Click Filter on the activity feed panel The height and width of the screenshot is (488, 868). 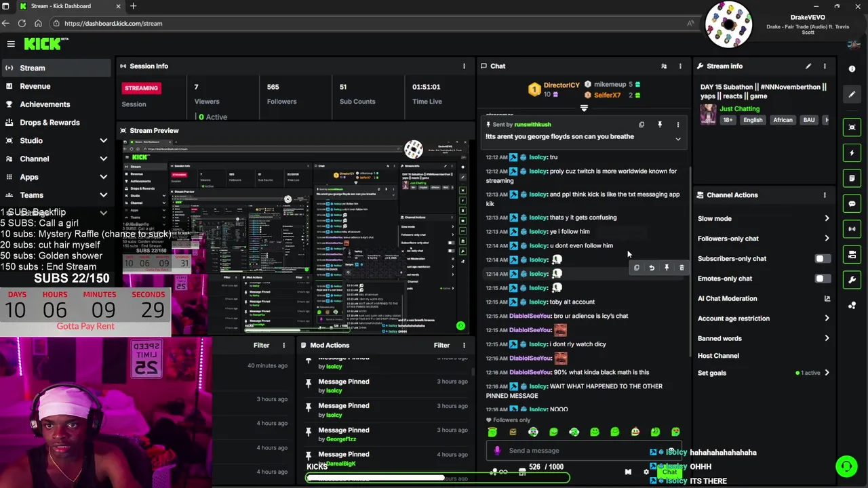pyautogui.click(x=261, y=345)
